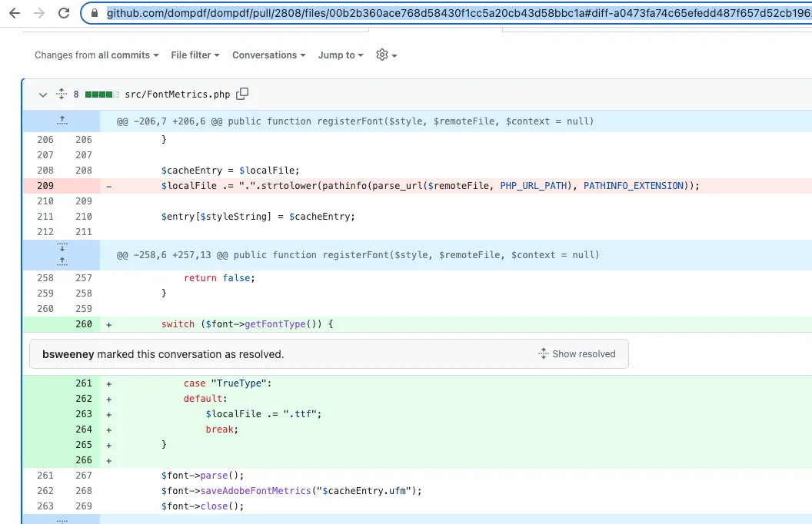The image size is (812, 524).
Task: Open the diff settings gear dropdown
Action: point(386,55)
